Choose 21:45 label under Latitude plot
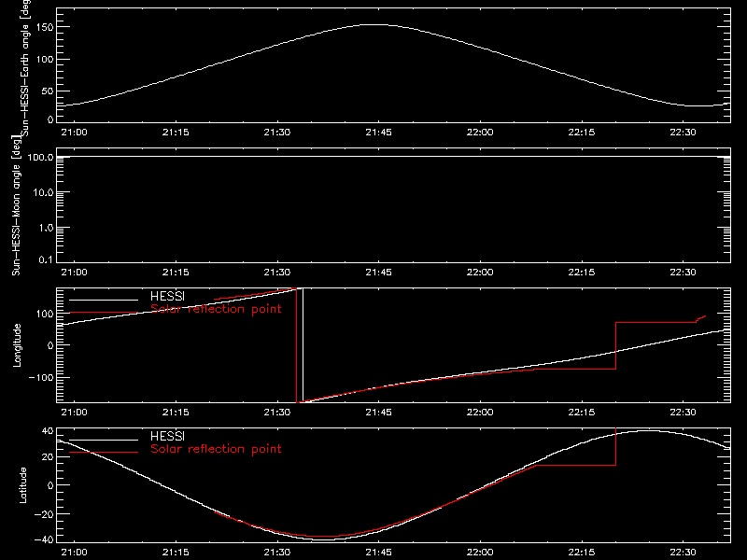The height and width of the screenshot is (560, 747). (x=379, y=553)
